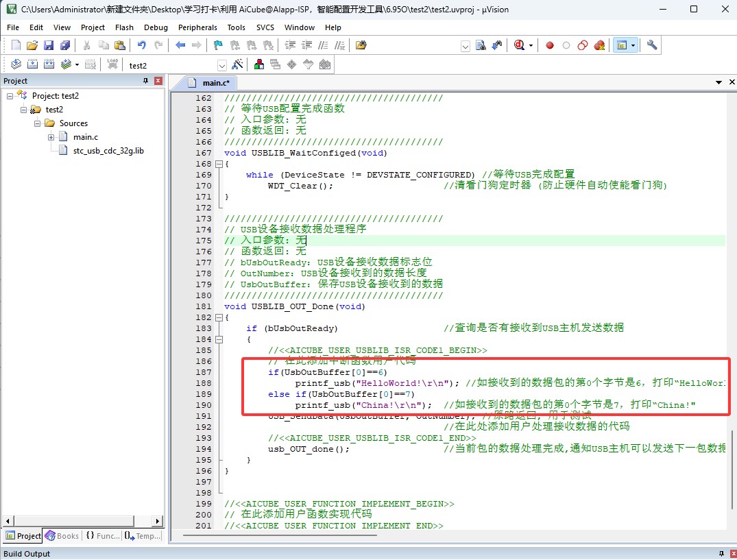Start batch build
The width and height of the screenshot is (737, 560).
66,64
